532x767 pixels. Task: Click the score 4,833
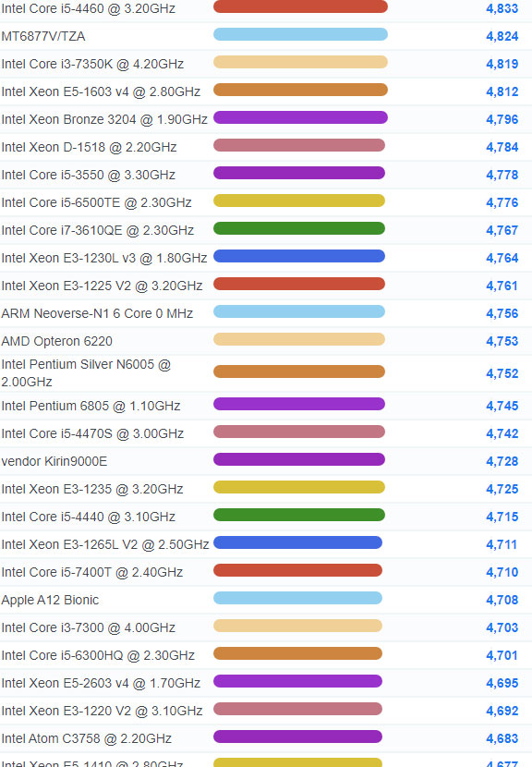[x=502, y=8]
